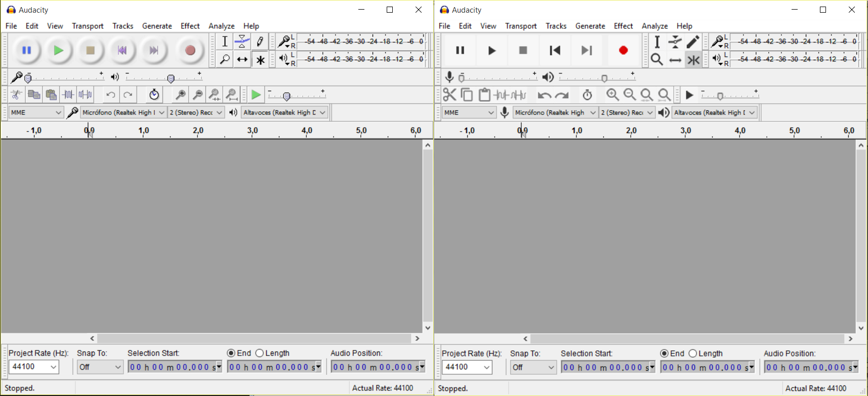Click Play-at-speed green icon in left window

tap(256, 95)
